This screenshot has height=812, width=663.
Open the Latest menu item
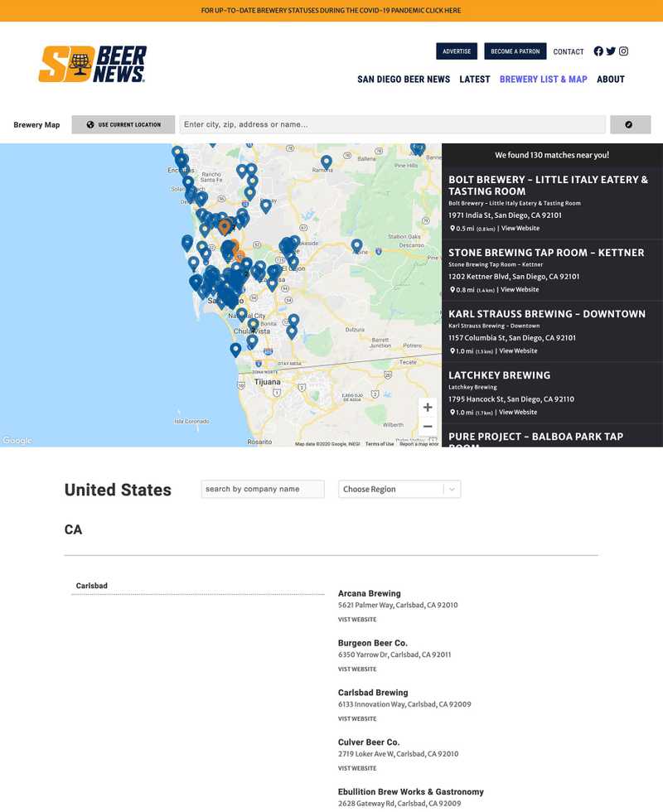[474, 80]
